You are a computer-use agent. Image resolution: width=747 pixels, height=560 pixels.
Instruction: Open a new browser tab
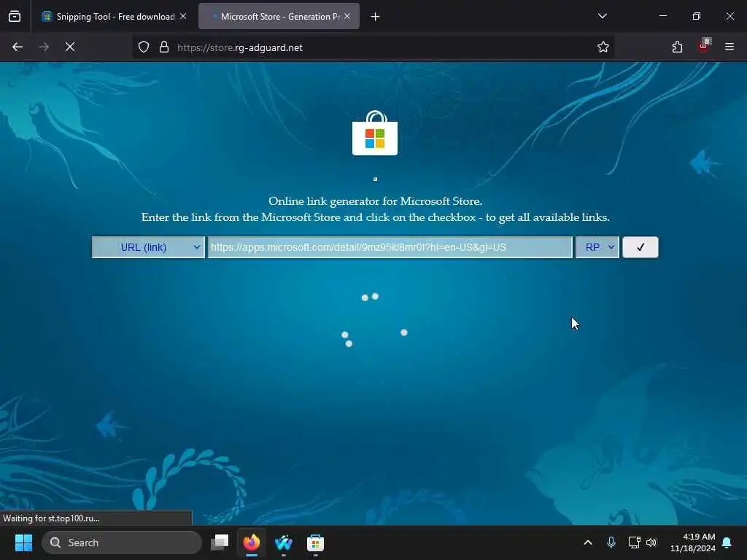[376, 17]
